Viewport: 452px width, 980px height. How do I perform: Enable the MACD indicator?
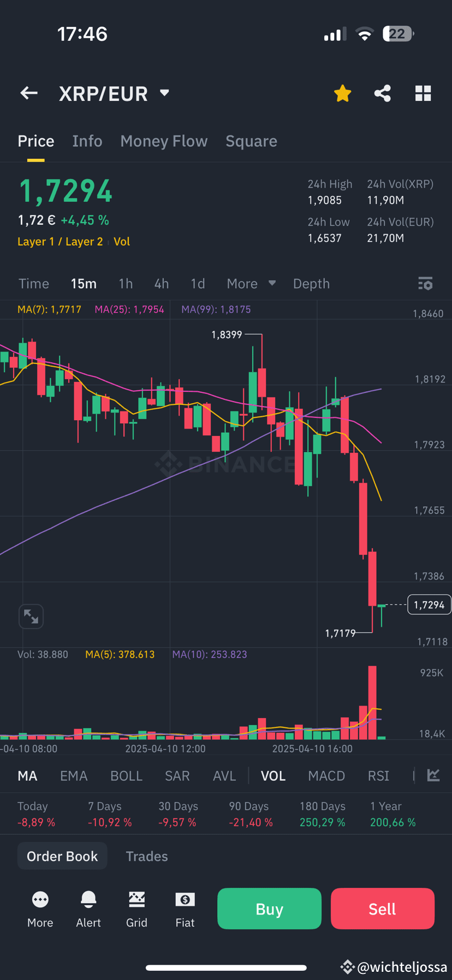pyautogui.click(x=326, y=775)
